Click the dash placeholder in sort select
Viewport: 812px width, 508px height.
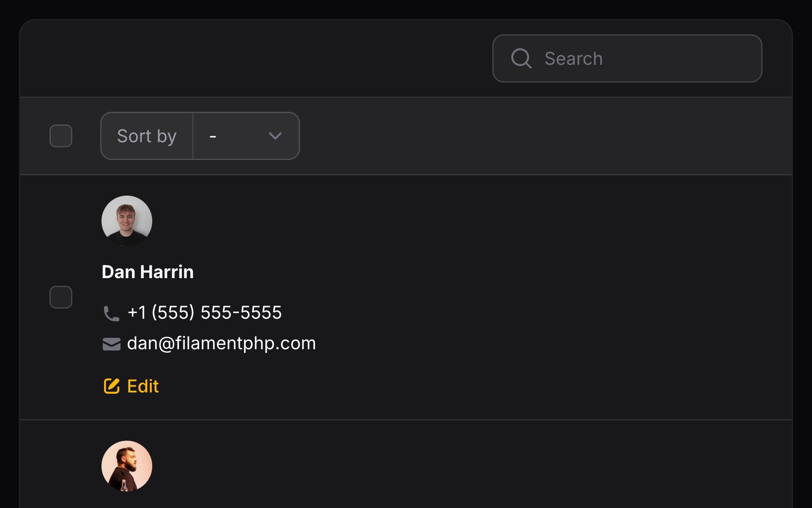point(213,136)
